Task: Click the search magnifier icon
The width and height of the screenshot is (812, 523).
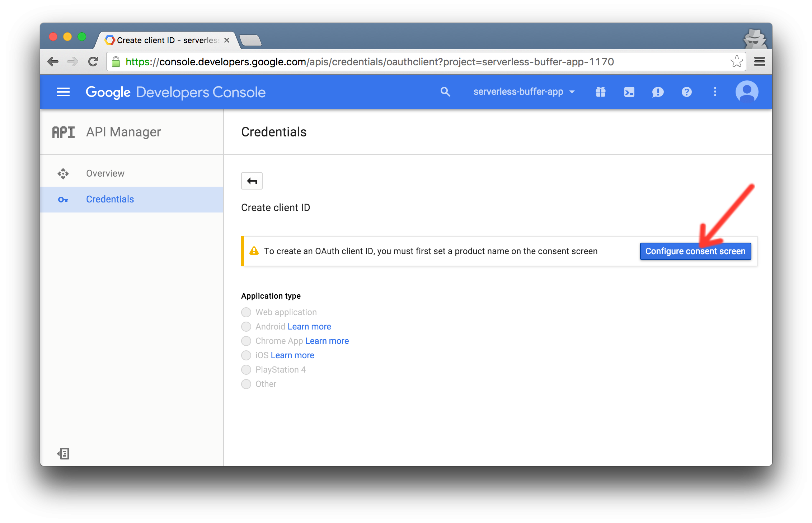Action: click(x=445, y=92)
